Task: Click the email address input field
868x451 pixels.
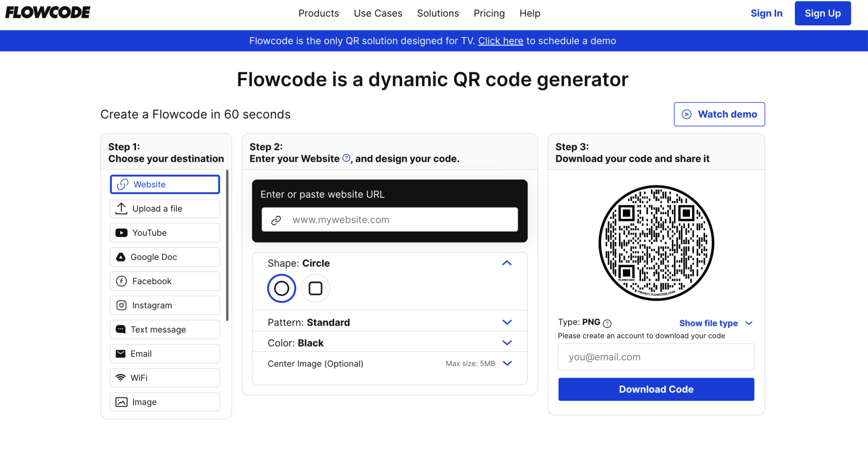Action: [x=656, y=357]
